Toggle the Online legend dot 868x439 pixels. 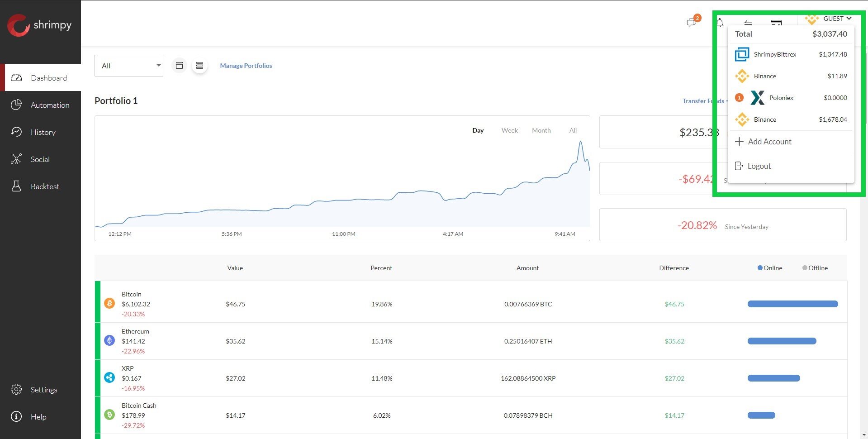[x=760, y=268]
